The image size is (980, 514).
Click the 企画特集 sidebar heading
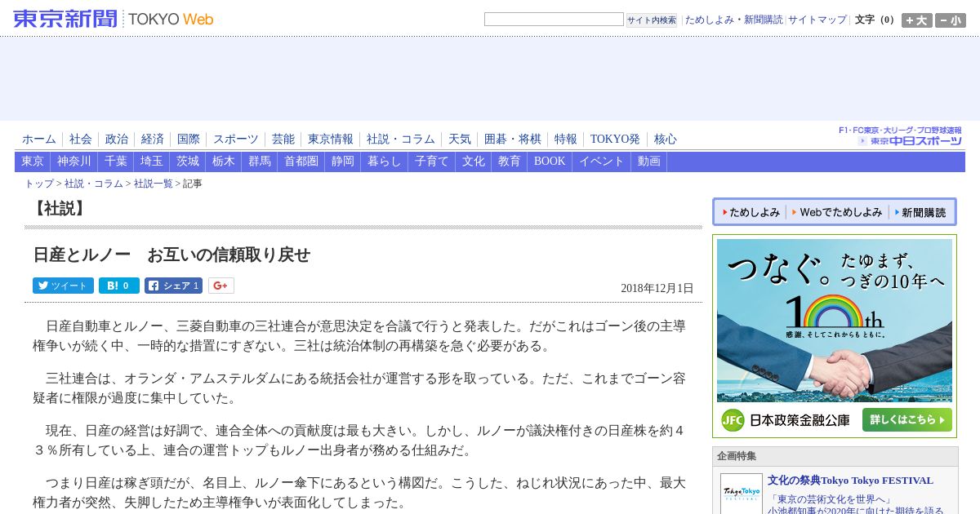[x=737, y=456]
